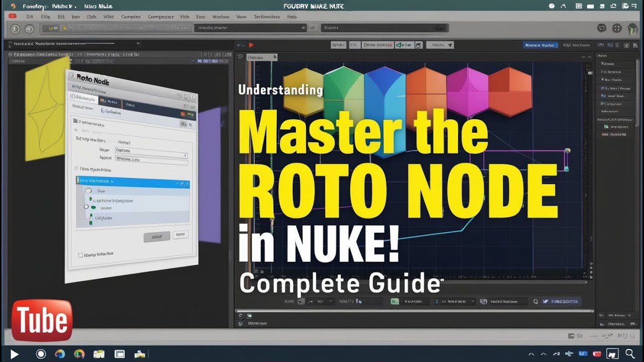Toggle the checkbox above blue row in Roto dialog
The height and width of the screenshot is (362, 644).
[x=76, y=169]
